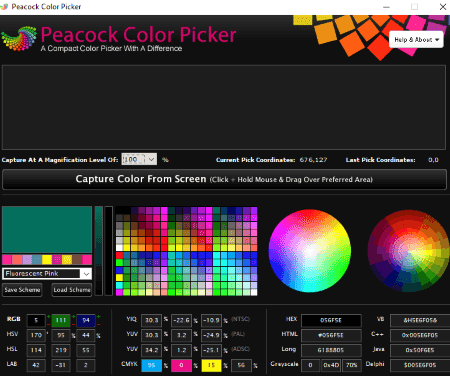Click the empty magnified capture preview area

pyautogui.click(x=224, y=107)
